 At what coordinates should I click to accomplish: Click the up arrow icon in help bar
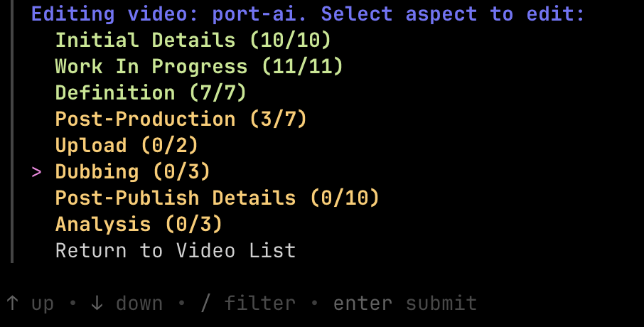(12, 304)
